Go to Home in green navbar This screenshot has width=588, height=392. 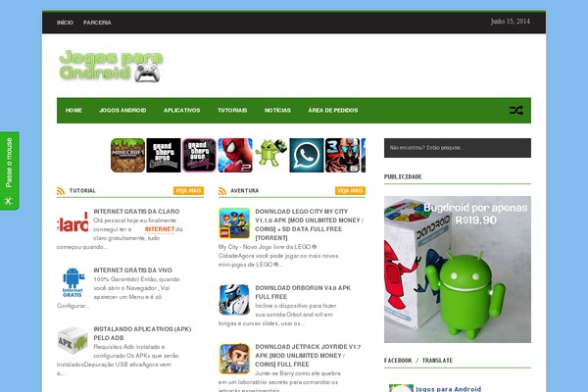73,111
